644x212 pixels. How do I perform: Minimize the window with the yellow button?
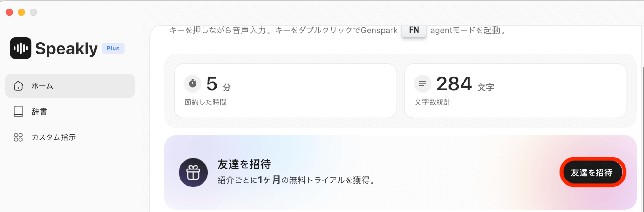click(x=21, y=12)
